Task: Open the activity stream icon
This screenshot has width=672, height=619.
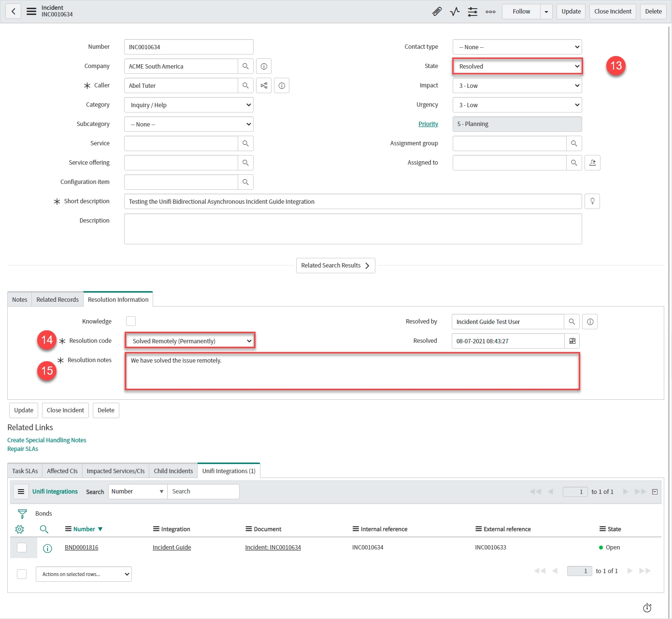Action: click(x=455, y=12)
